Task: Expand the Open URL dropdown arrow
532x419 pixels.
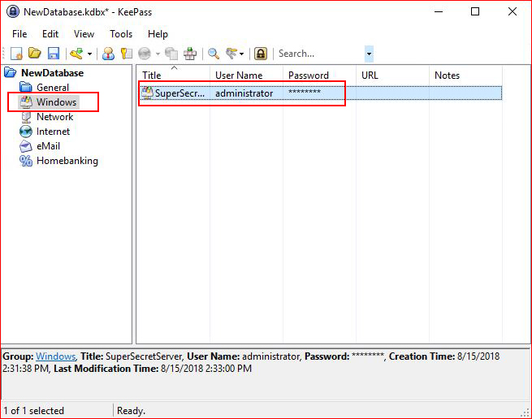Action: point(158,54)
